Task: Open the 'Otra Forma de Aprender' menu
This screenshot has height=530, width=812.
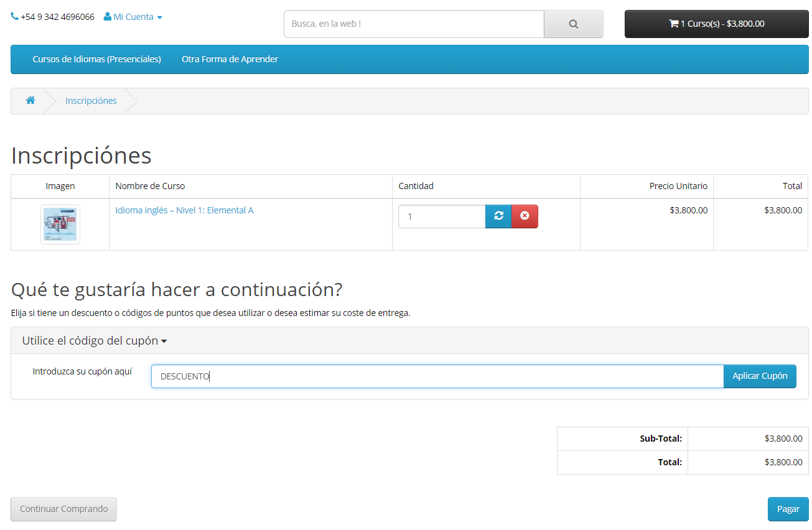Action: pos(230,59)
